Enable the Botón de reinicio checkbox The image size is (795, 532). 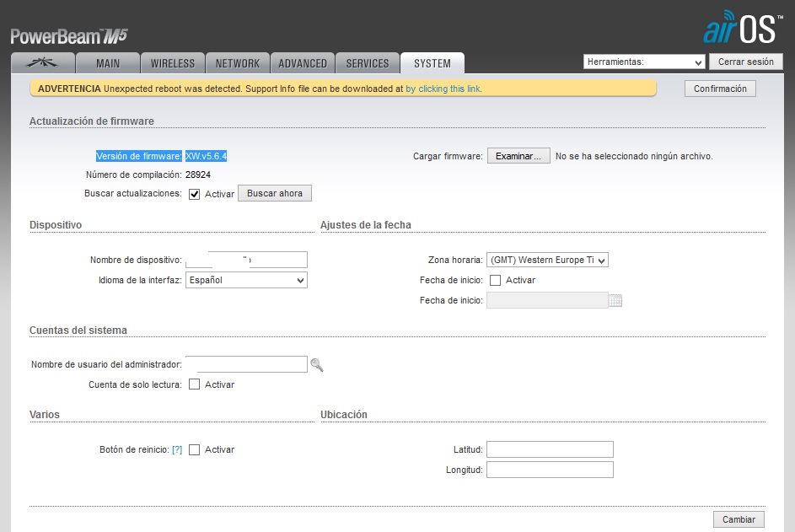194,450
